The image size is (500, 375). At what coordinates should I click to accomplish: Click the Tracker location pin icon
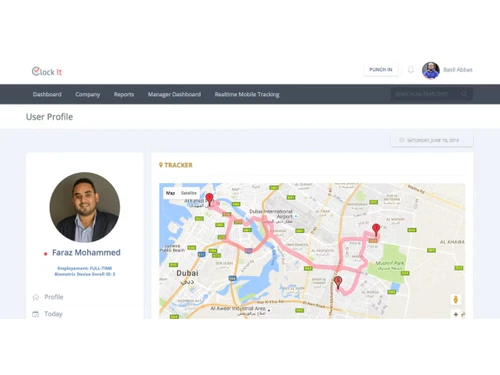coord(161,165)
